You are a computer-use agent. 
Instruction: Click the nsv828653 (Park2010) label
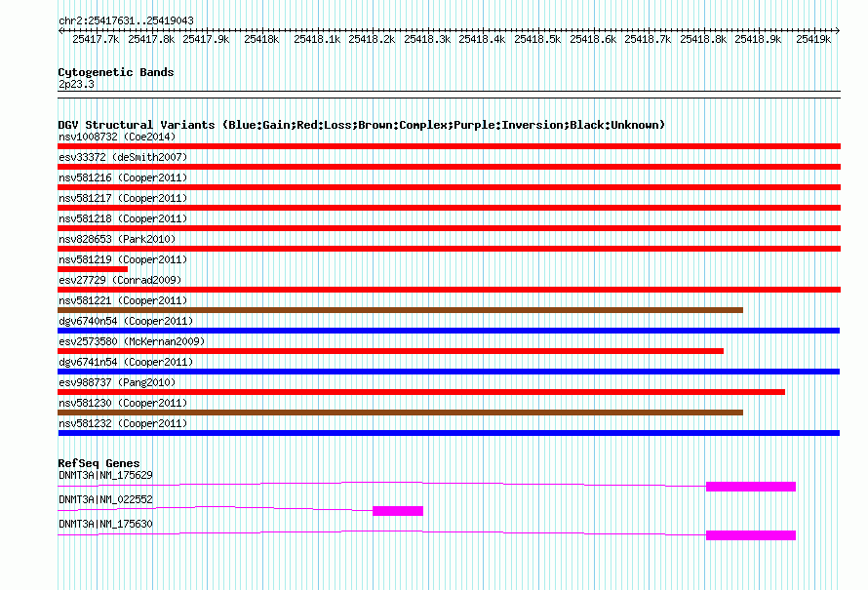117,239
